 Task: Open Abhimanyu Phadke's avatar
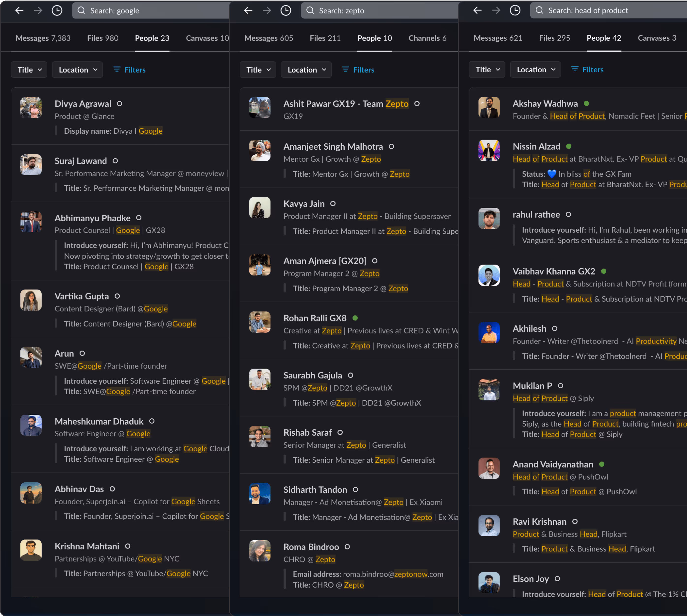point(31,222)
